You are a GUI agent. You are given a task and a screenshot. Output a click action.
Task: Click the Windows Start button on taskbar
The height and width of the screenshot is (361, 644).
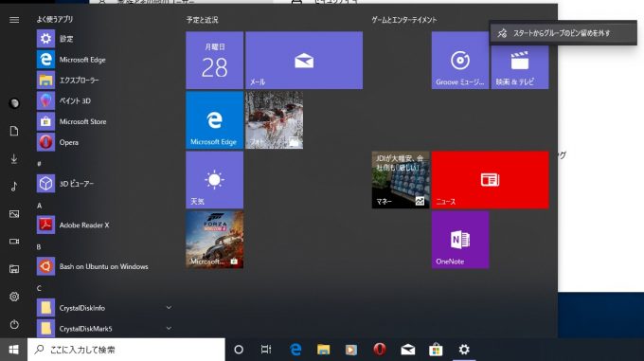(x=13, y=350)
